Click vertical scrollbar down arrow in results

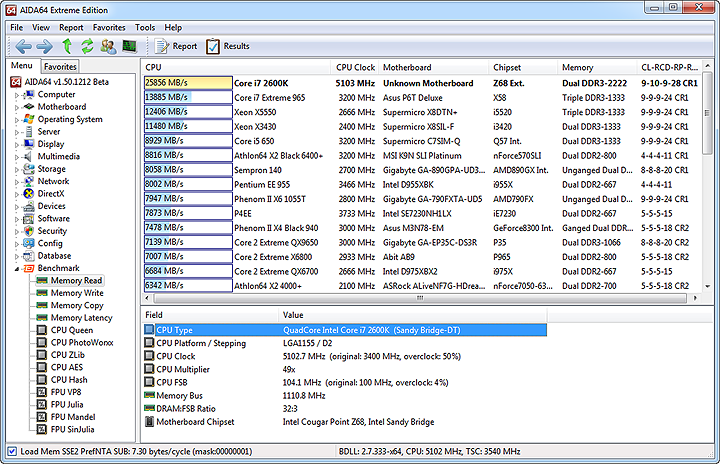tap(708, 286)
